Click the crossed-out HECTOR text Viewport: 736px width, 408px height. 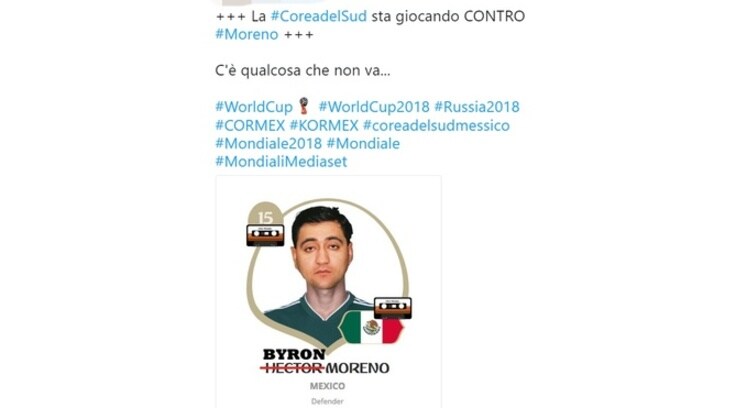(x=292, y=368)
